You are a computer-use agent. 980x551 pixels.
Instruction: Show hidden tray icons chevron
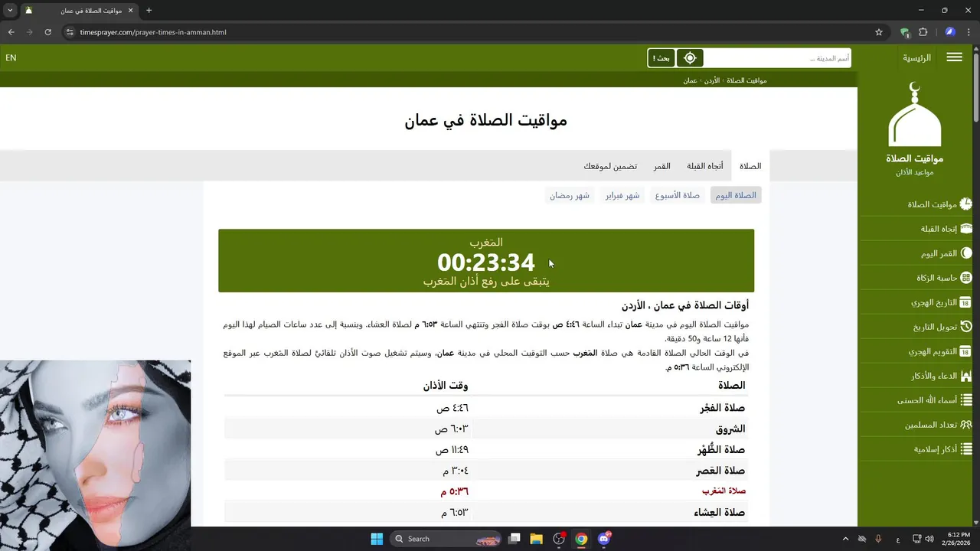click(x=845, y=539)
